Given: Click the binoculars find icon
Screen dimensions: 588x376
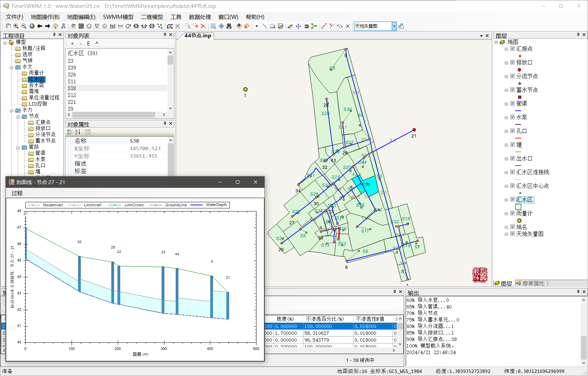Looking at the screenshot, I should (229, 26).
